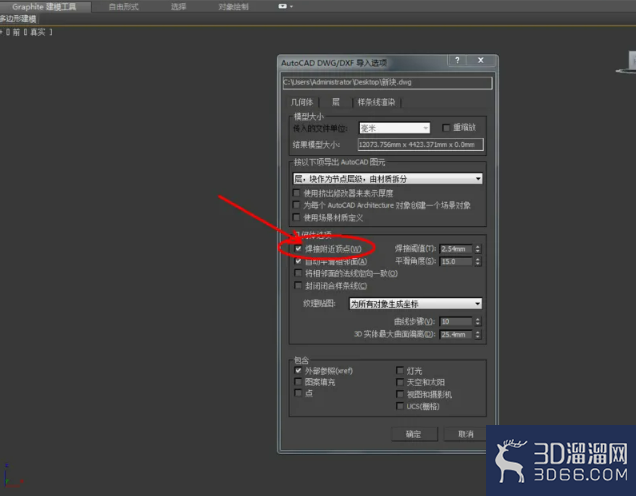This screenshot has height=496, width=636.
Task: Open the 层，块作为节点层级 derive-by dropdown
Action: click(387, 178)
